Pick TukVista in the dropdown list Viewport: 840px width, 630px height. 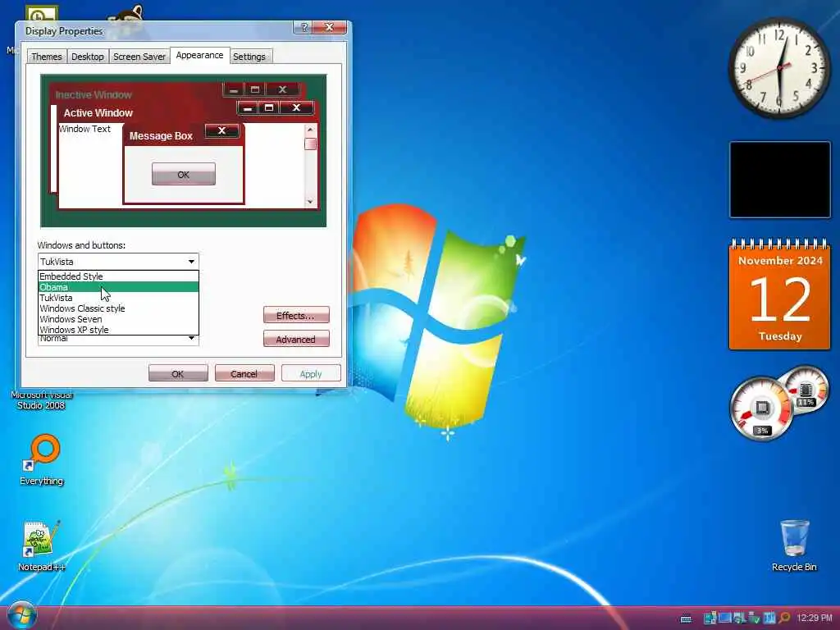click(x=118, y=298)
